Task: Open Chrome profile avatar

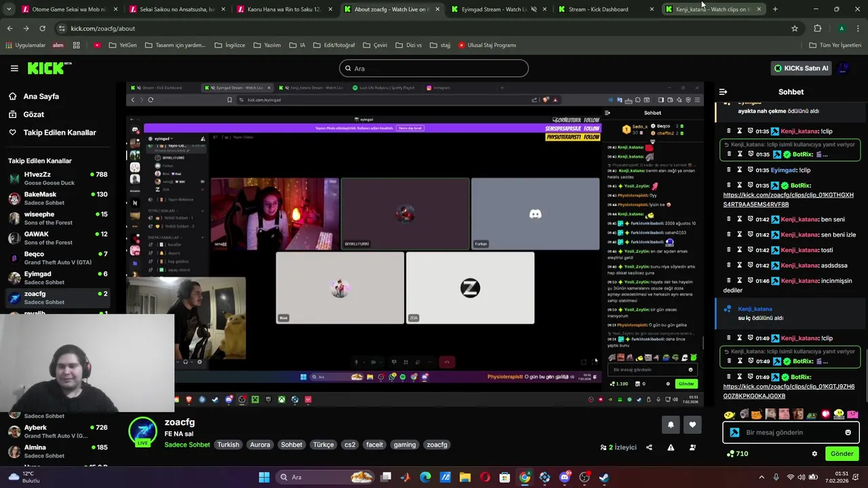Action: click(x=842, y=28)
